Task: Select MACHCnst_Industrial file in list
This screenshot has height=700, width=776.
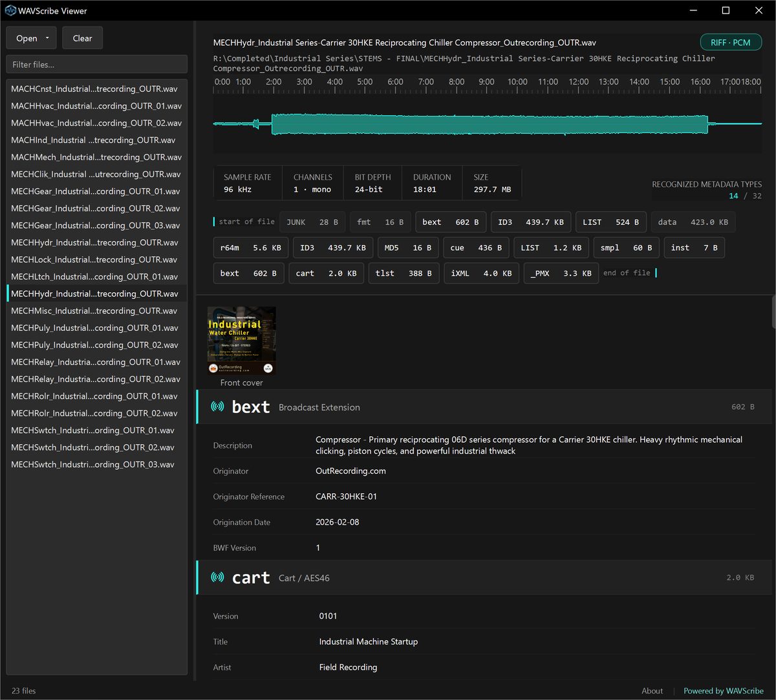Action: pos(97,89)
